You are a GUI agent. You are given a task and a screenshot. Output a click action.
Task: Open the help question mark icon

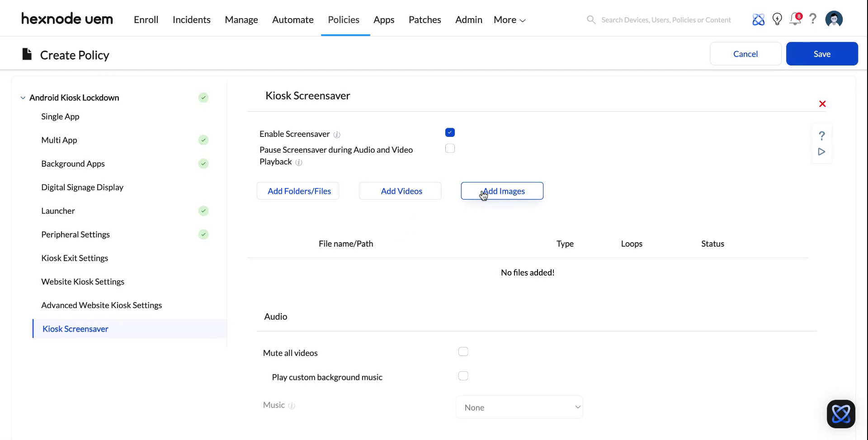[x=813, y=19]
